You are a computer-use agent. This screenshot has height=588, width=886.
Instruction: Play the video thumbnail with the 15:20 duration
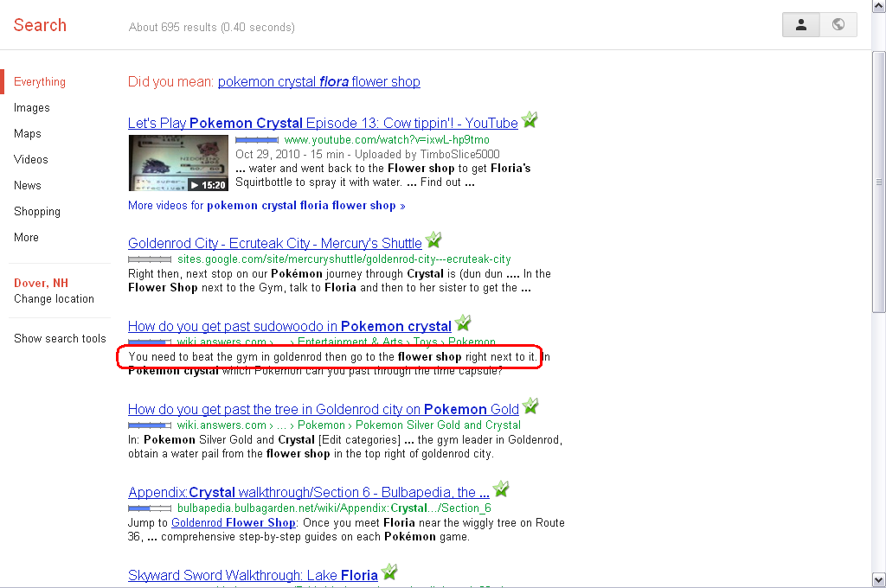pos(178,163)
